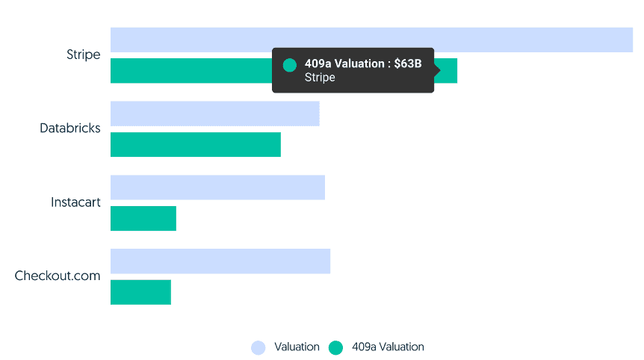Click the Stripe axis label

(x=84, y=55)
